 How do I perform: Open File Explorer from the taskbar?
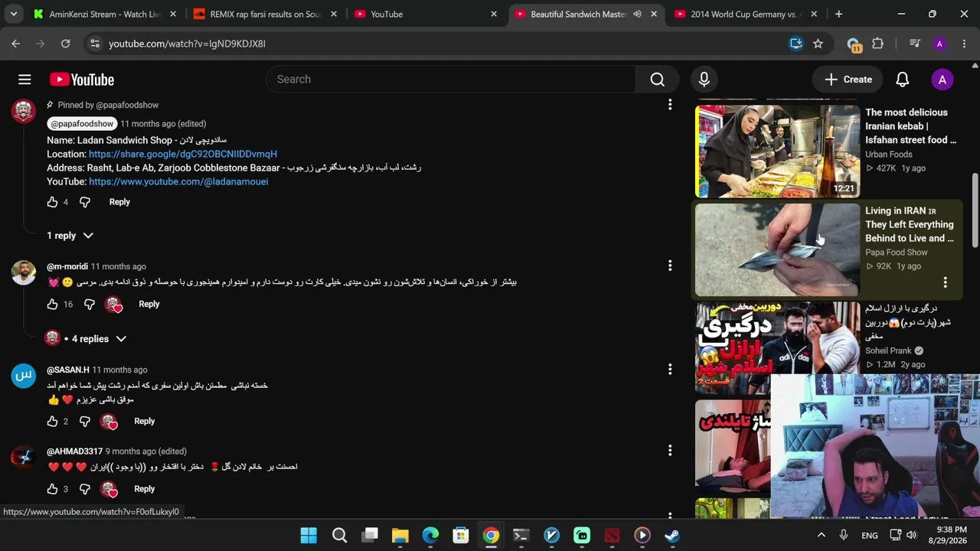click(x=400, y=535)
